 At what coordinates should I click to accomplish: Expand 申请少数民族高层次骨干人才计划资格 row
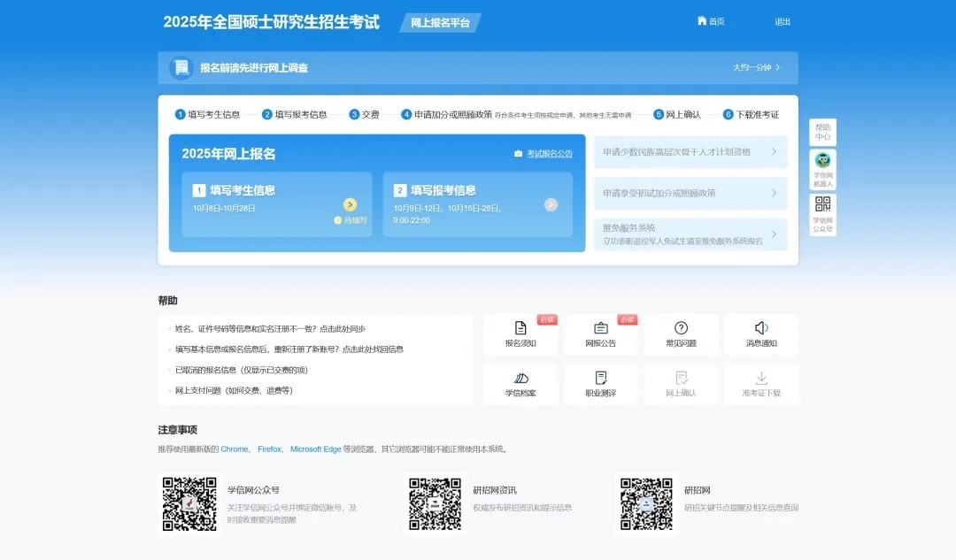pos(690,152)
